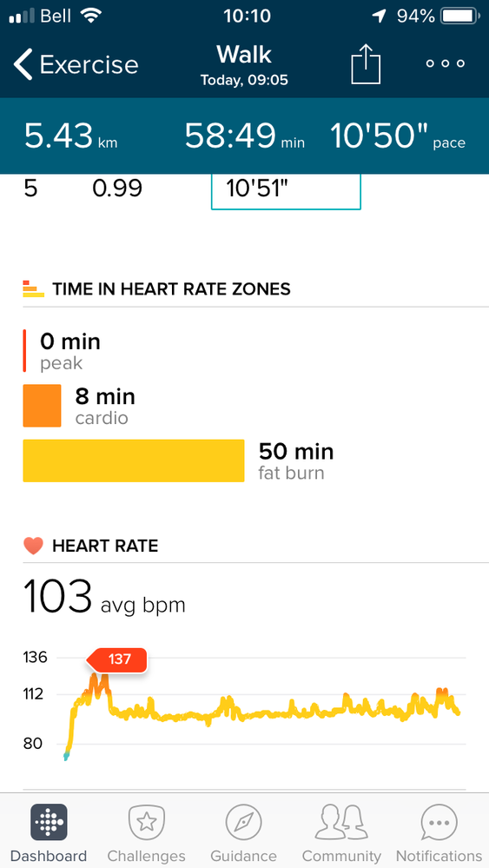The width and height of the screenshot is (489, 868).
Task: Select the 137 peak bpm marker
Action: 116,659
